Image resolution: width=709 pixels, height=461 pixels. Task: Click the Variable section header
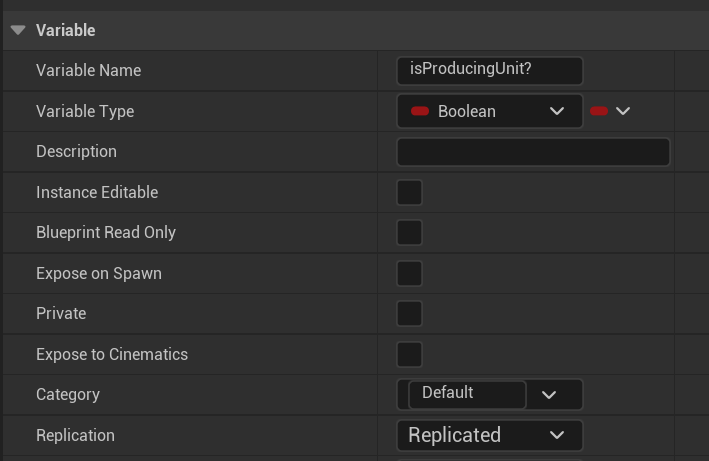[66, 30]
